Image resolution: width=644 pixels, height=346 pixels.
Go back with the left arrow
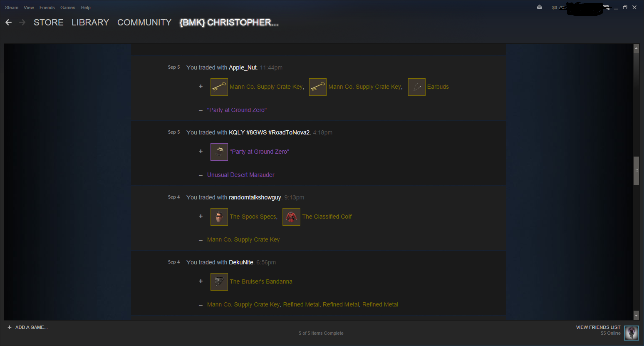[9, 22]
